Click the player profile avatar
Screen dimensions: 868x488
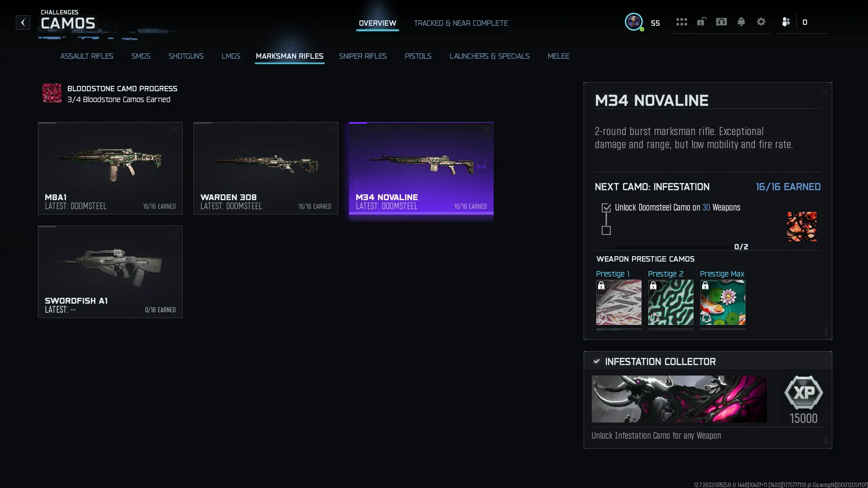click(633, 22)
